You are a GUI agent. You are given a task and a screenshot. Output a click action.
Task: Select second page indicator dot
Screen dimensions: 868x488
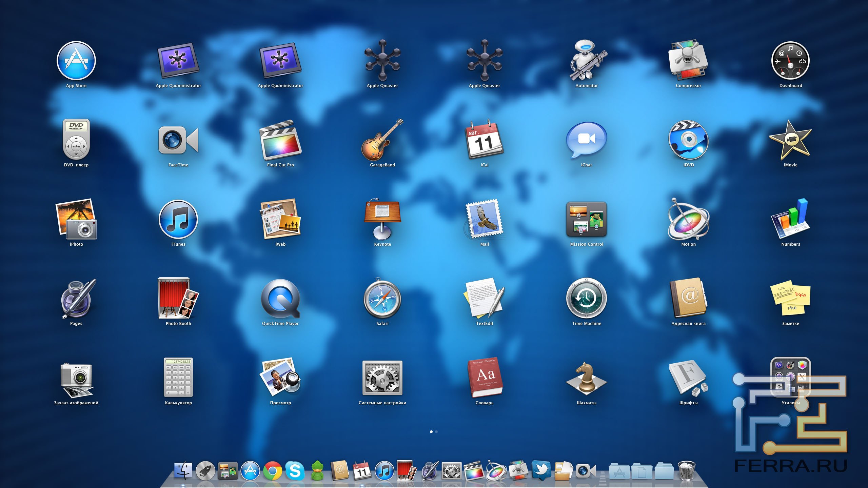(x=437, y=431)
